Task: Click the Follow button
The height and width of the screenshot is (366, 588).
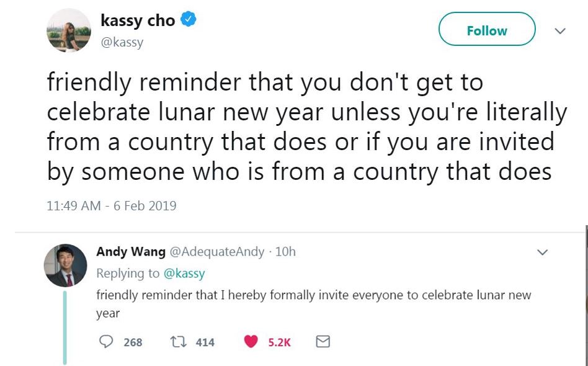Action: 487,29
